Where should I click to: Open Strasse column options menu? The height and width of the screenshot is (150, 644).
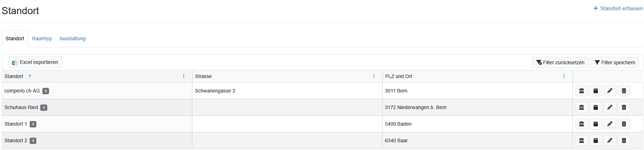pyautogui.click(x=374, y=76)
